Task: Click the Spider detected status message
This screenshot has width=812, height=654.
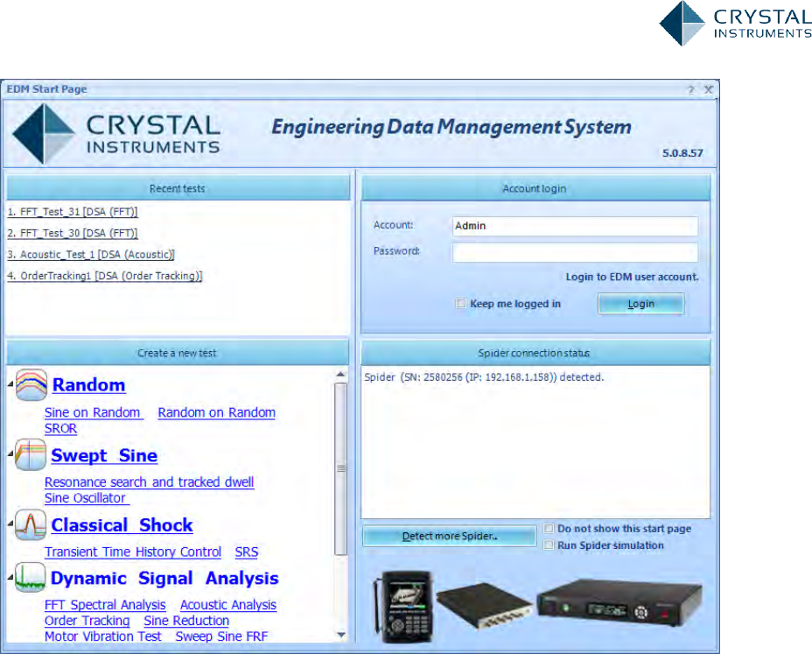Action: [484, 377]
